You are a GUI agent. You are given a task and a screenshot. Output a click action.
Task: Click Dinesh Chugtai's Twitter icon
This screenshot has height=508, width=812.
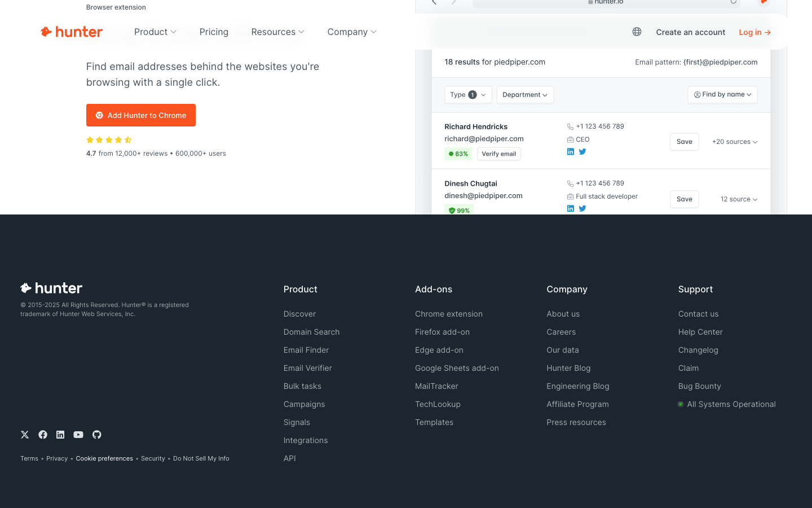pyautogui.click(x=582, y=209)
